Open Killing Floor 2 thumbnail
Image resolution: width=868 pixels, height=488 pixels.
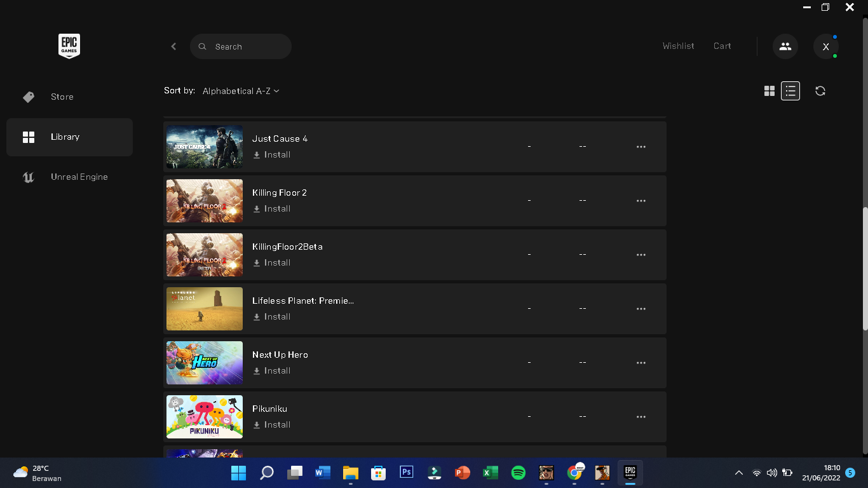pos(205,201)
